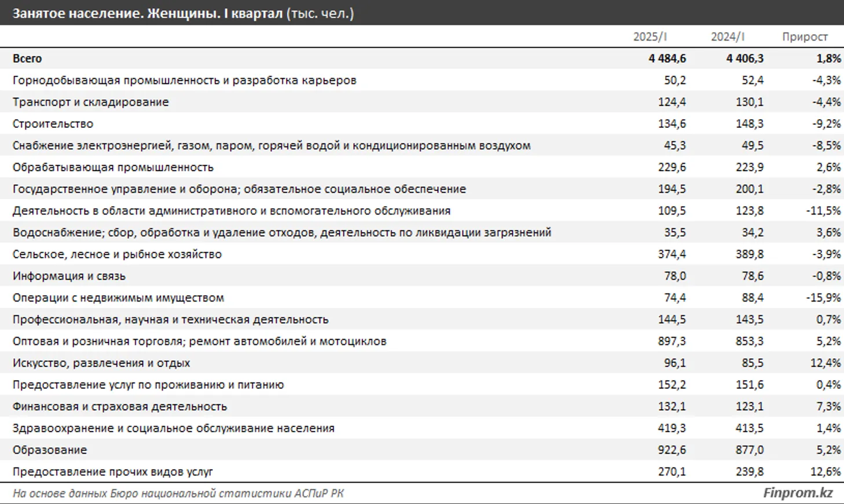This screenshot has width=844, height=504.
Task: Open the Finprom.kz source link
Action: pos(798,493)
